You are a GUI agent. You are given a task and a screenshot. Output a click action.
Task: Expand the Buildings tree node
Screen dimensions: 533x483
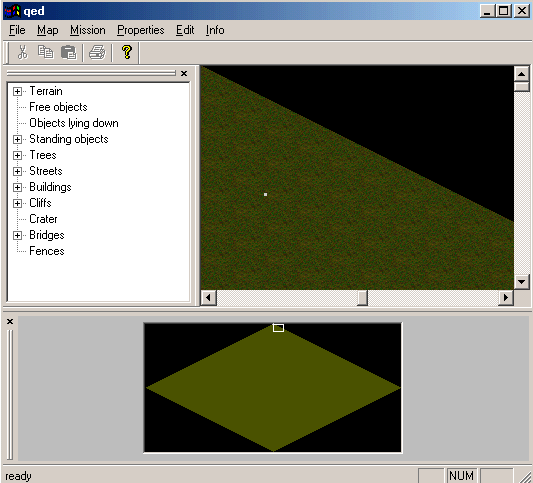click(x=17, y=187)
